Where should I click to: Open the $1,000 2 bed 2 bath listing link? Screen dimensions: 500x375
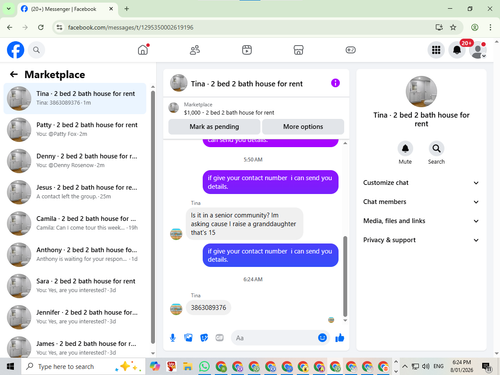click(229, 113)
